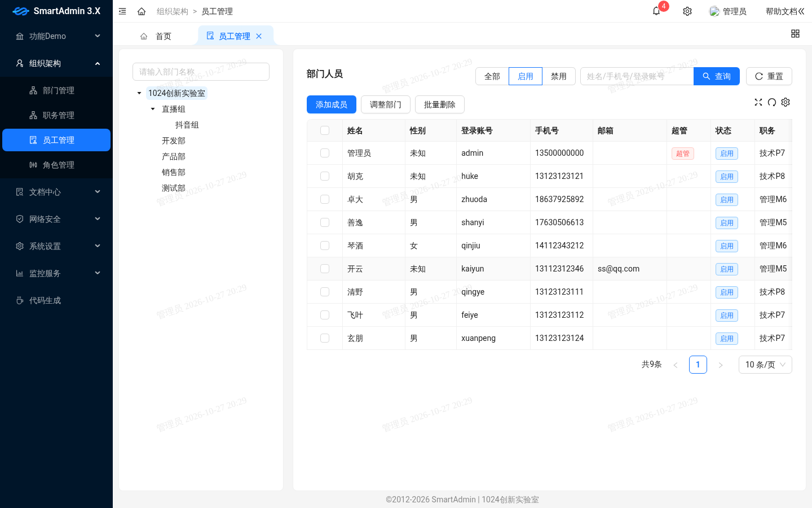Open the tab grid icon at right

pyautogui.click(x=795, y=34)
